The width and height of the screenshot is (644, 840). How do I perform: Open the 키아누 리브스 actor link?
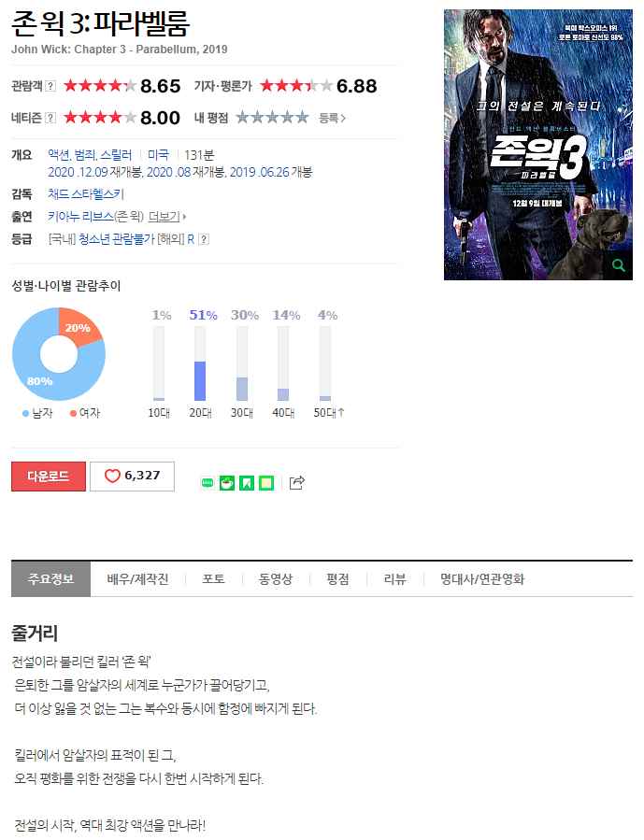80,217
